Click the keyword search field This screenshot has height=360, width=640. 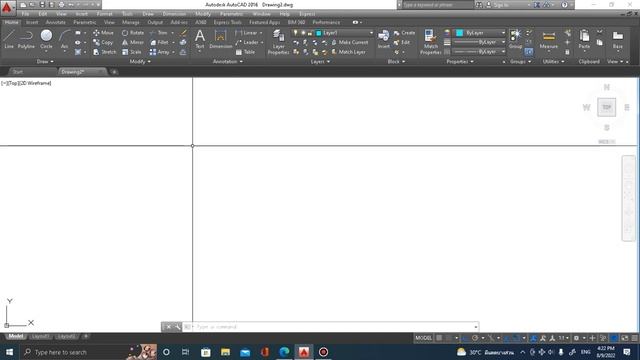(x=438, y=5)
